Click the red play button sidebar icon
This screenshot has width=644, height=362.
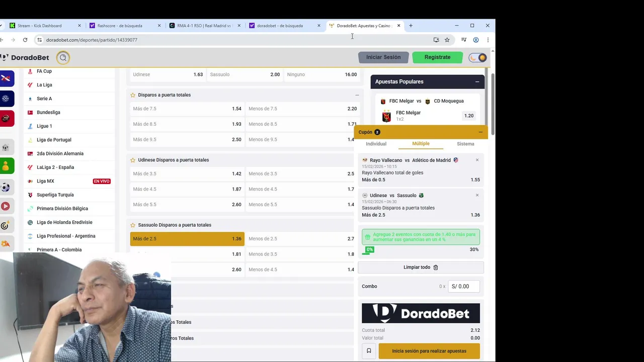[x=5, y=206]
